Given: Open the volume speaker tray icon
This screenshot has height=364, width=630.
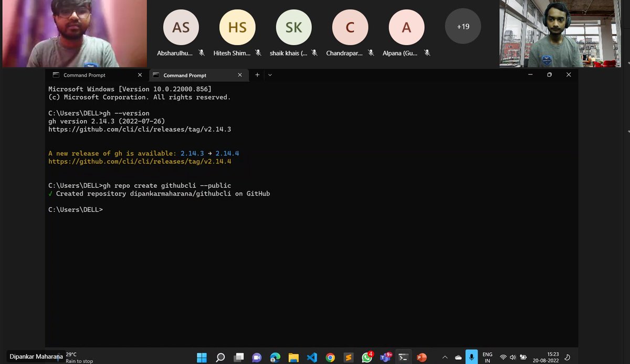Looking at the screenshot, I should coord(513,357).
